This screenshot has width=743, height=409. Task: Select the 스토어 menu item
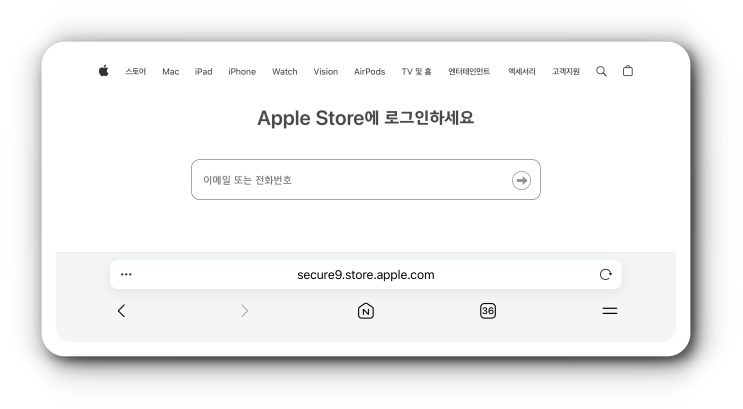[136, 72]
